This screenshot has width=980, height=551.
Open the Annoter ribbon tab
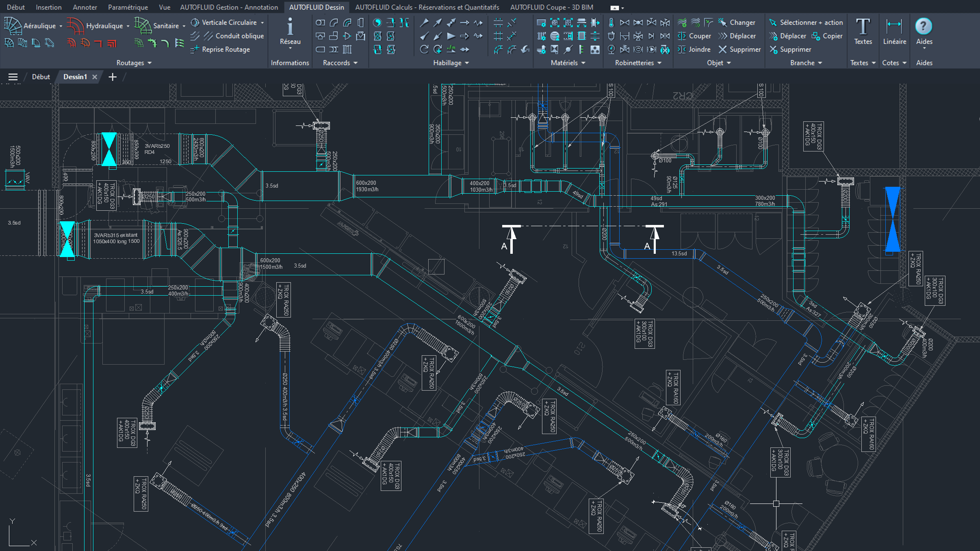click(x=85, y=7)
